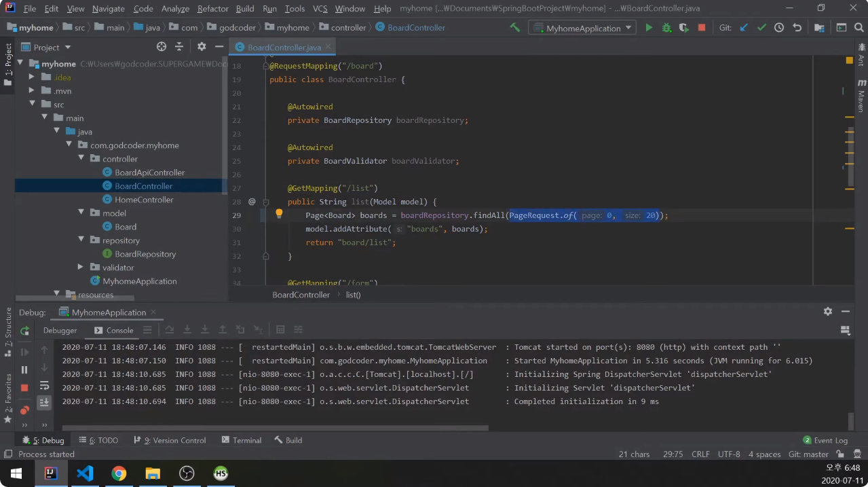Screen dimensions: 868x487
Task: Run MyhomeApplication with the green play icon
Action: (649, 28)
